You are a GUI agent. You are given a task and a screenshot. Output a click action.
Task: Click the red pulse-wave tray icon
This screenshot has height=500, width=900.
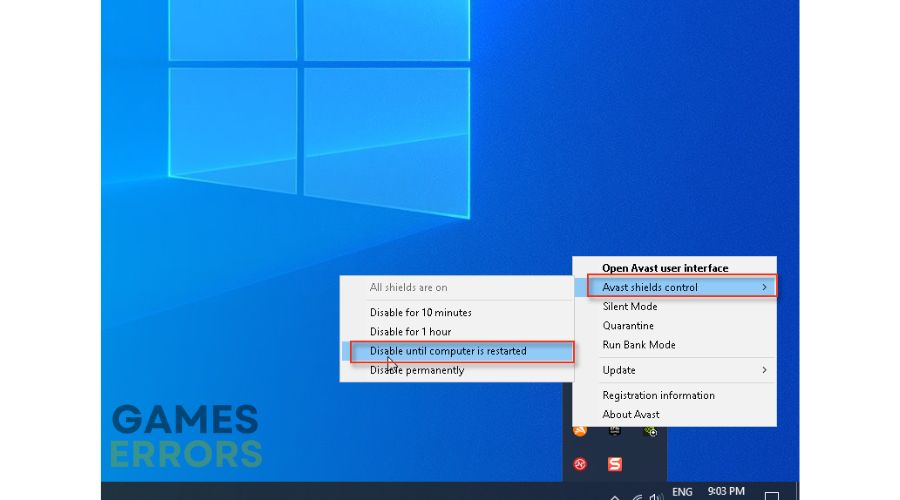(x=580, y=464)
